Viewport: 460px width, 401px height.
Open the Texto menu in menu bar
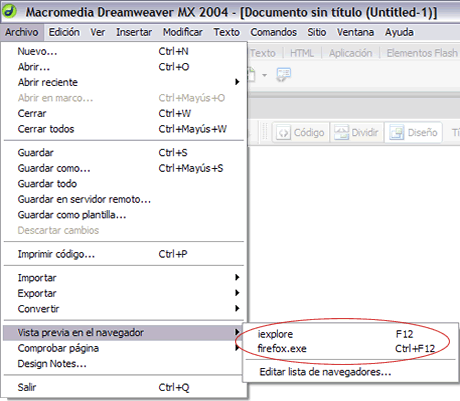coord(227,32)
